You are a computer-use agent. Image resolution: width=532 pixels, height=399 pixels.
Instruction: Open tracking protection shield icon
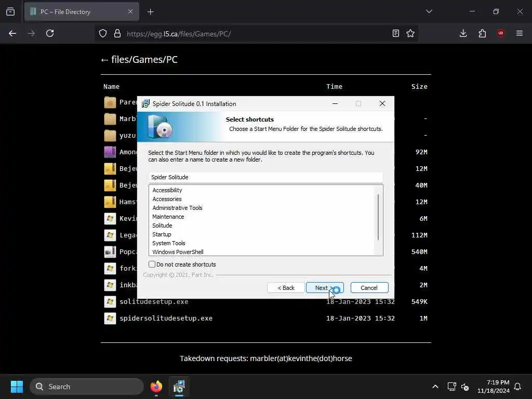pos(103,33)
